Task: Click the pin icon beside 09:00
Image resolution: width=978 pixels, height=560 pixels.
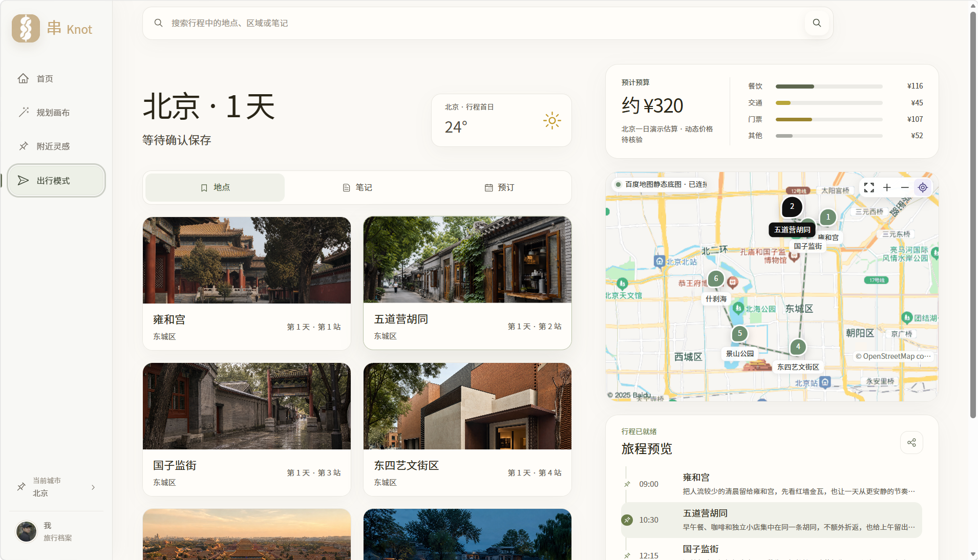Action: (x=627, y=484)
